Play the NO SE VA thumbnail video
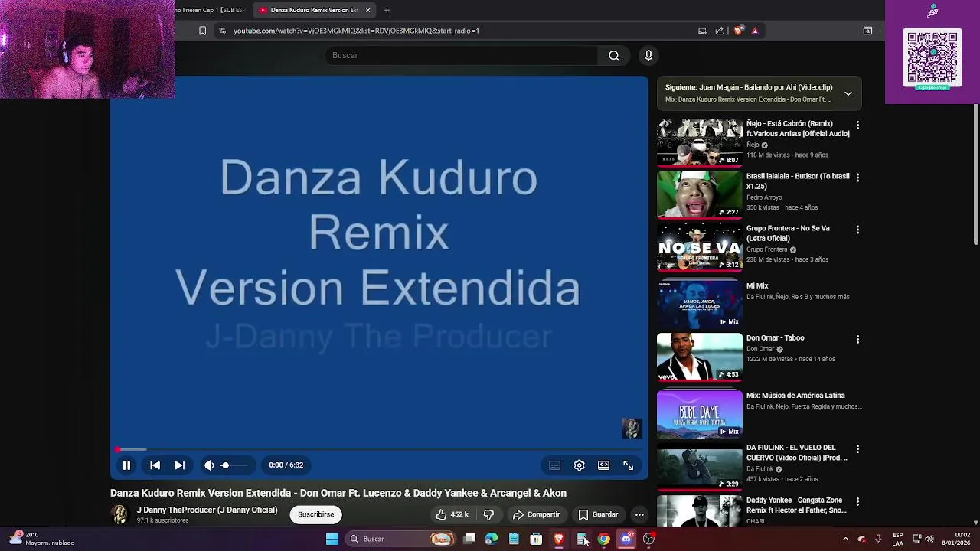The image size is (980, 551). tap(699, 247)
